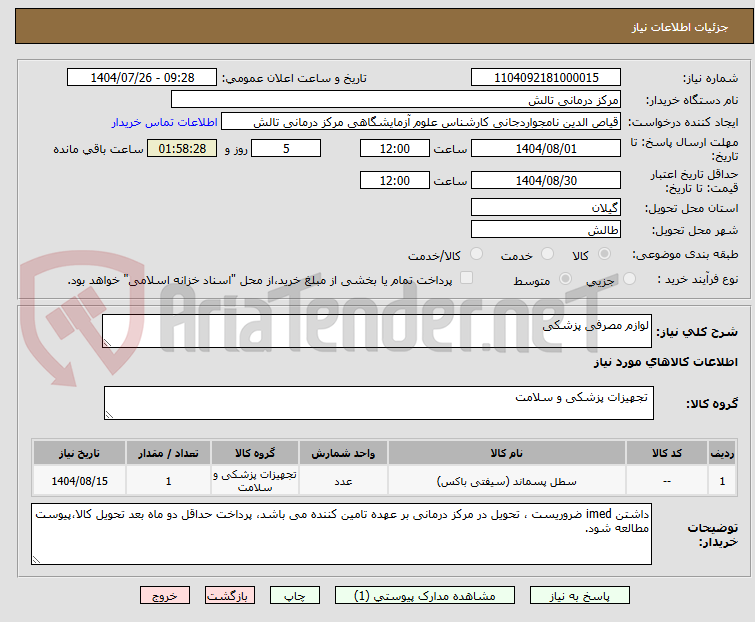The height and width of the screenshot is (622, 755).
Task: Click the خروج exit button
Action: pyautogui.click(x=165, y=596)
